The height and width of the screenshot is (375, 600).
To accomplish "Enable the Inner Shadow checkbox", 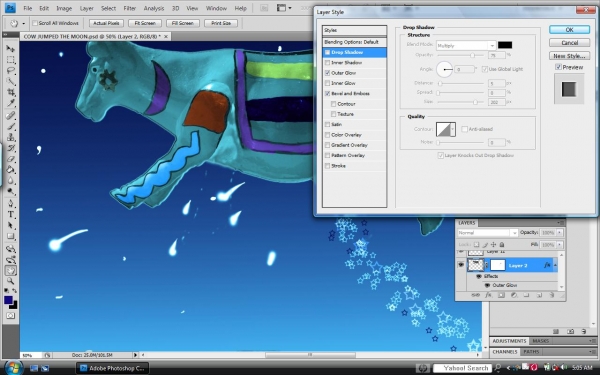I will [328, 63].
